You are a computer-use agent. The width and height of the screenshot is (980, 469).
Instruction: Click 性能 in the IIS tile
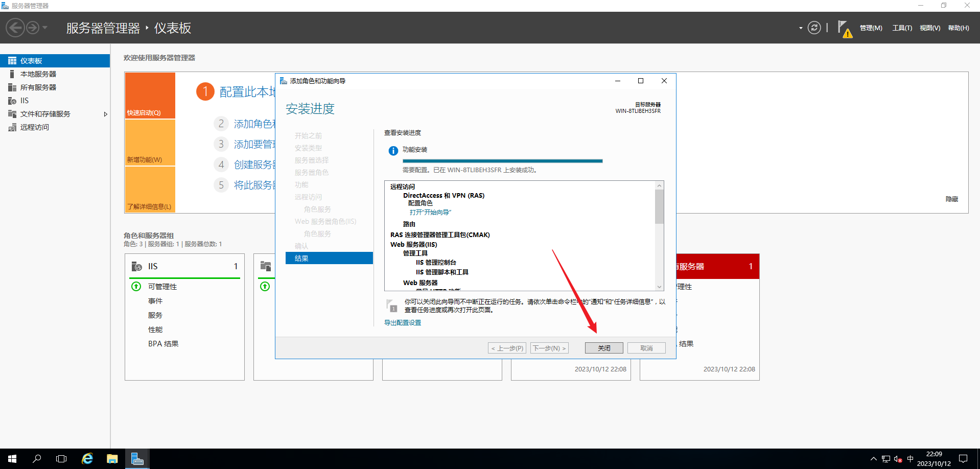point(155,330)
